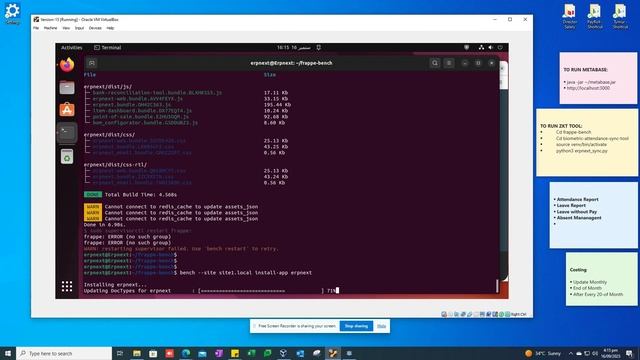Open the VirtualBox Help menu

(110, 28)
